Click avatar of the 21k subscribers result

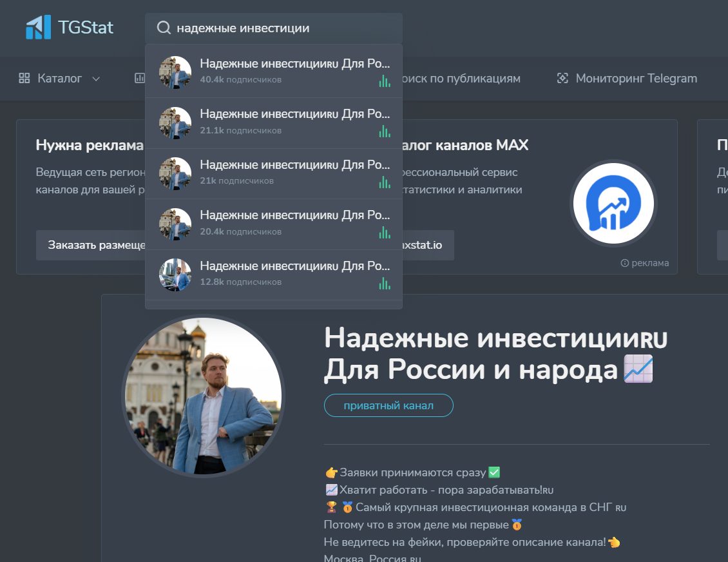tap(175, 173)
